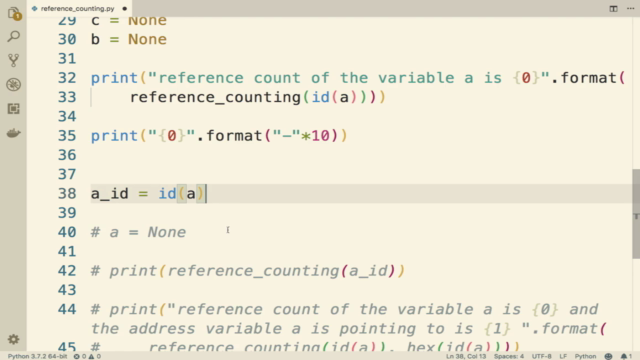Open the Explorer view in activity bar
Viewport: 640px width, 360px height.
(x=13, y=13)
